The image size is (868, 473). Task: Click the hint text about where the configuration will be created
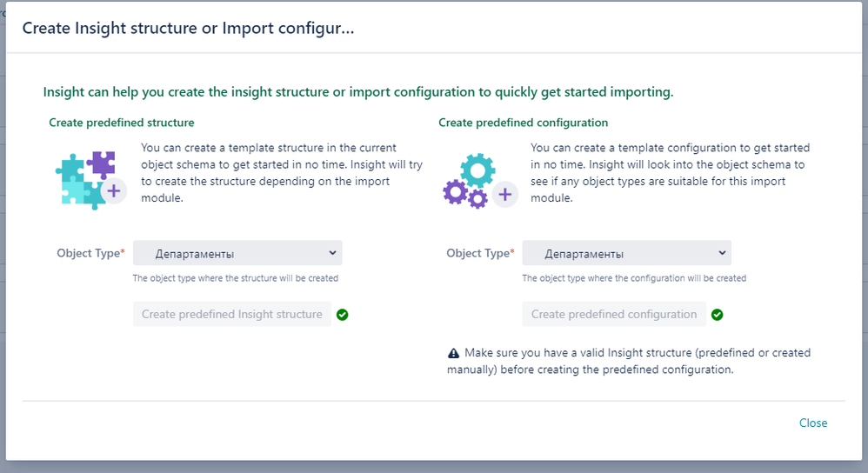pyautogui.click(x=634, y=278)
